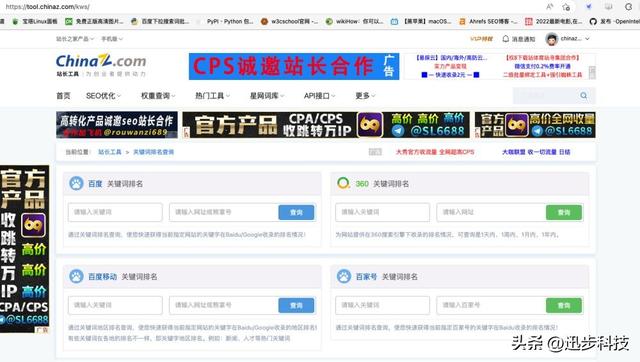Click the blue 查询 button in the 百度 panel
640x362 pixels.
tap(296, 212)
